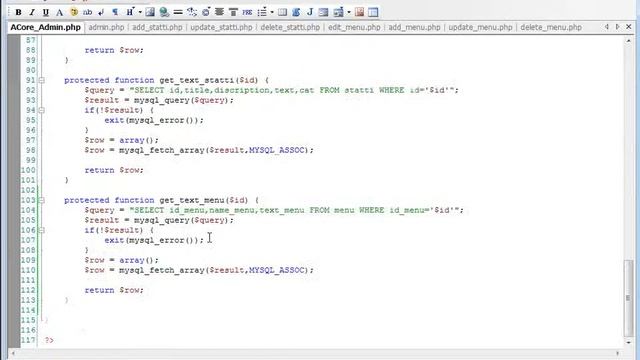This screenshot has height=360, width=640.
Task: Click the window layout icon at toolbar end
Action: click(x=373, y=12)
